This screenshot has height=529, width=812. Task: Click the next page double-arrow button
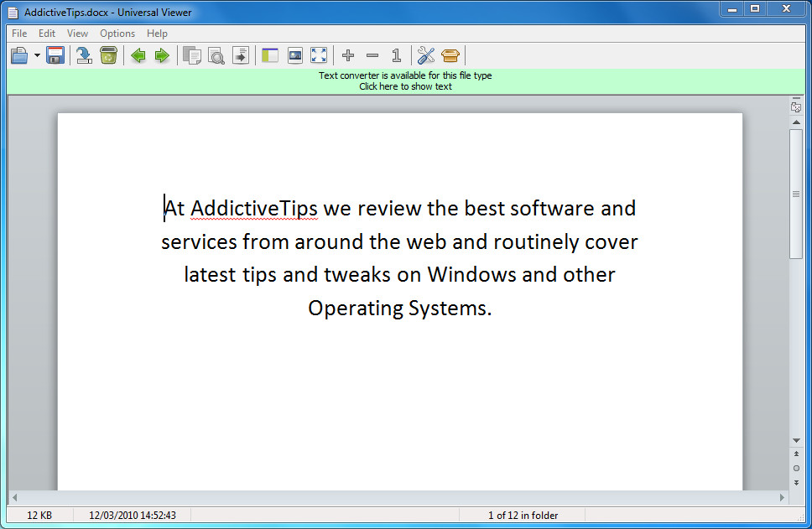point(796,483)
